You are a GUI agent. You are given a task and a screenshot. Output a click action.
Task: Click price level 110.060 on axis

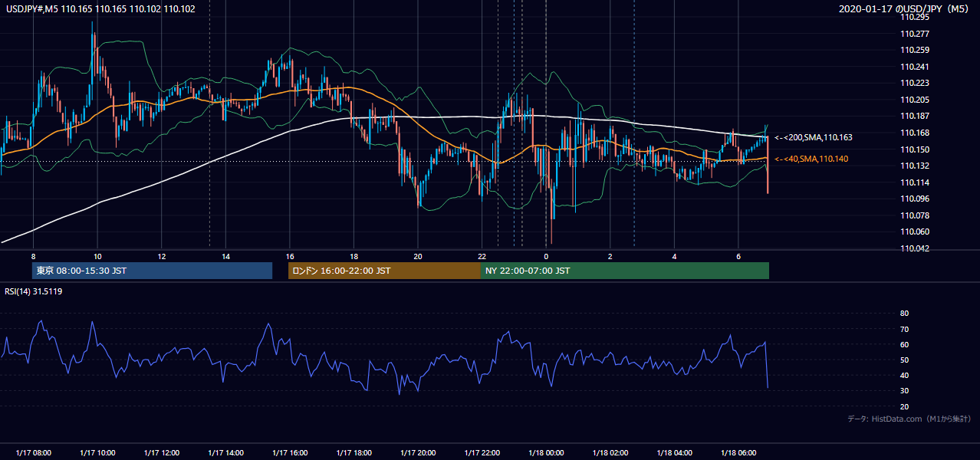pos(915,232)
